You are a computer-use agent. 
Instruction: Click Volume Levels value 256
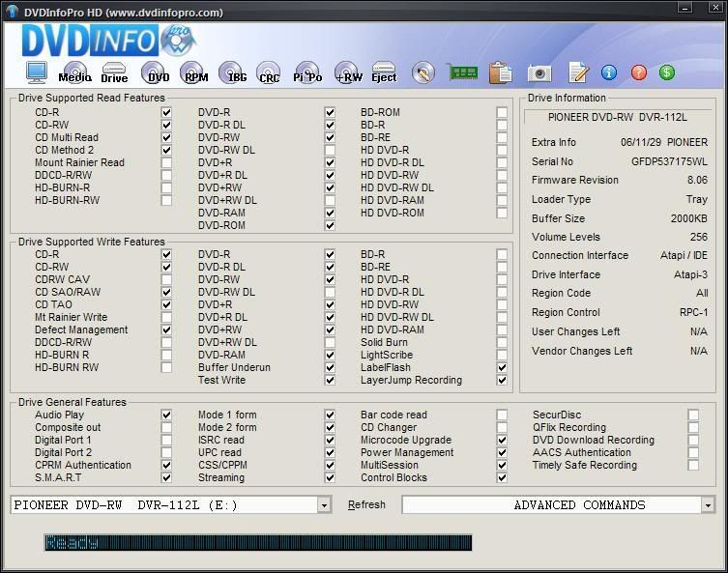coord(699,237)
